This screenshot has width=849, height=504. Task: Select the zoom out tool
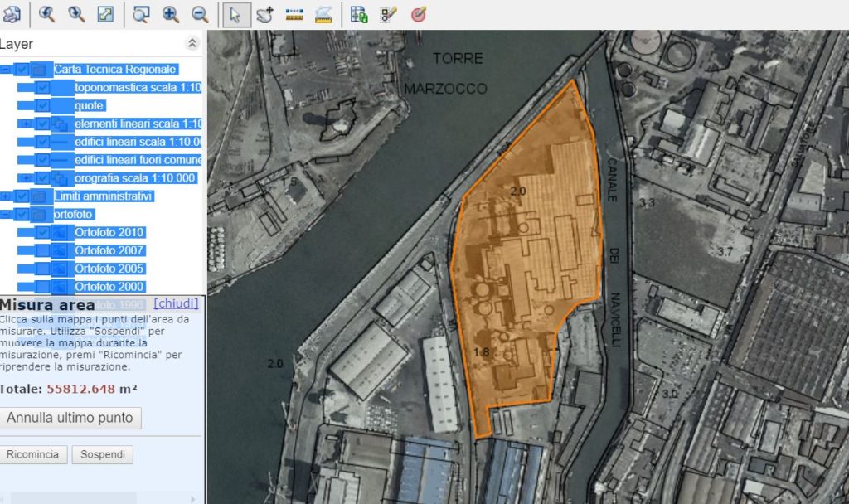200,14
